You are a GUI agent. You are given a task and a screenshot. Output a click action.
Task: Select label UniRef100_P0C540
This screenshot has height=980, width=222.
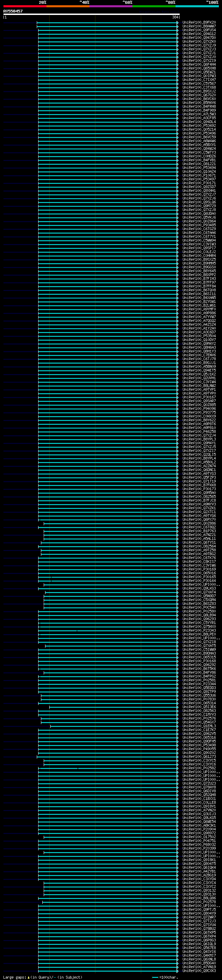199,608
